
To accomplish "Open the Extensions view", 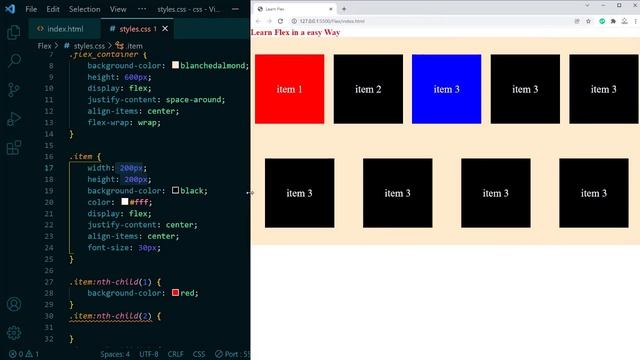I will [x=14, y=148].
